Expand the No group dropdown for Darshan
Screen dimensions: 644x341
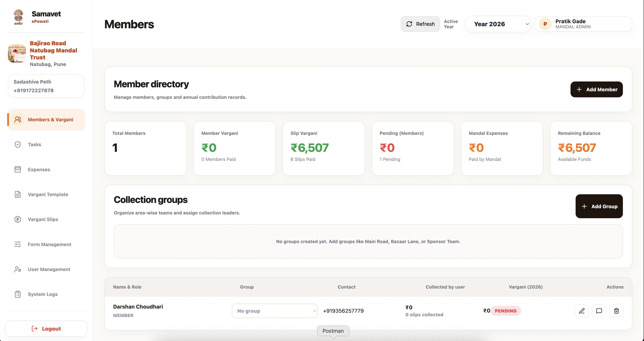(275, 311)
